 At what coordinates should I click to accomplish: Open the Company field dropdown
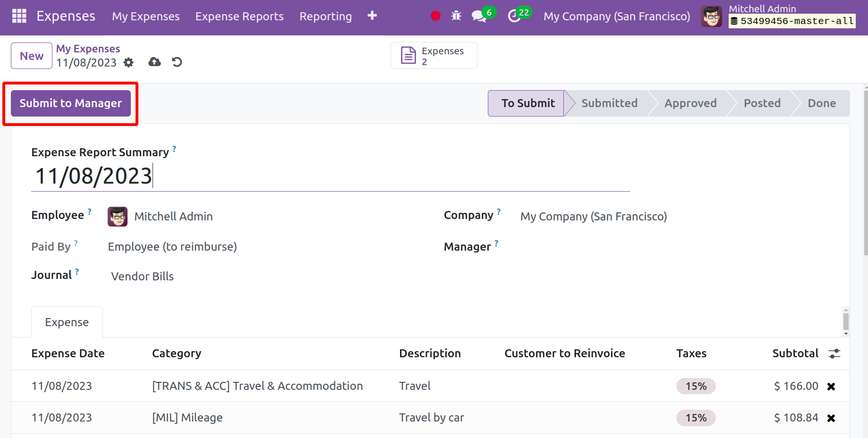coord(594,217)
